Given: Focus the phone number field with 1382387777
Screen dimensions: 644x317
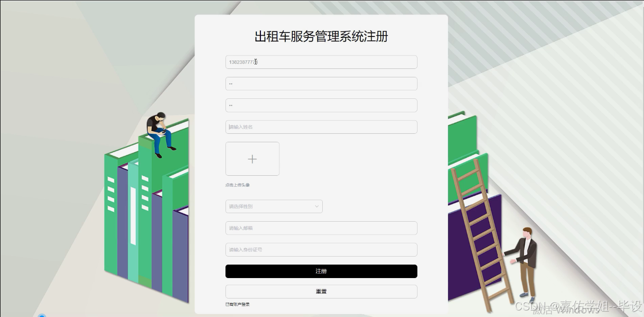Looking at the screenshot, I should [x=321, y=62].
